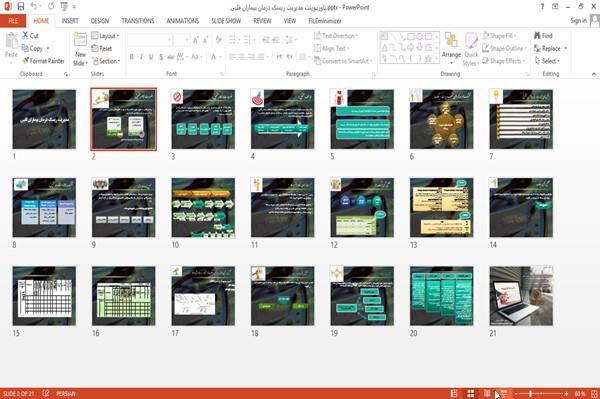Click Convert to SmartArt
The width and height of the screenshot is (600, 399).
pos(343,61)
